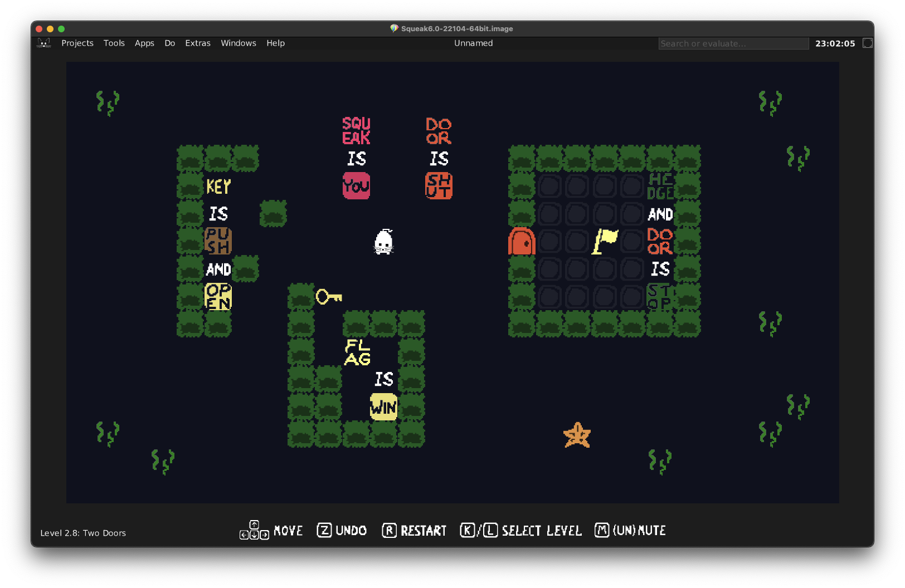Toggle sound with the M mute key icon
This screenshot has height=588, width=905.
601,530
